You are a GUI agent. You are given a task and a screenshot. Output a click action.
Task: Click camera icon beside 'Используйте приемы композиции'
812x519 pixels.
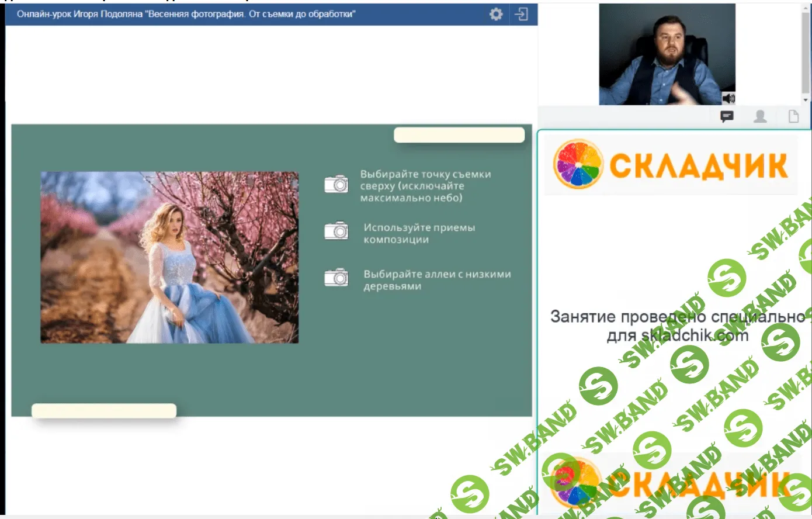click(336, 231)
